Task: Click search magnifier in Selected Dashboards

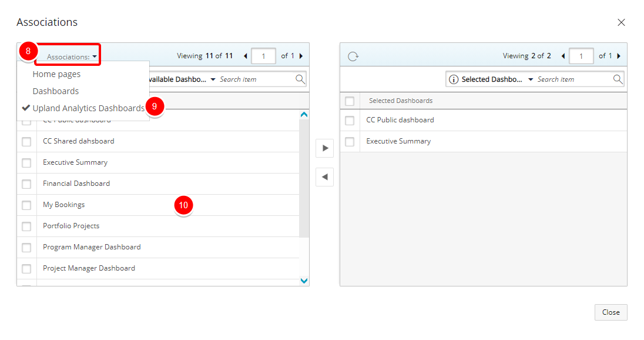Action: [x=618, y=79]
